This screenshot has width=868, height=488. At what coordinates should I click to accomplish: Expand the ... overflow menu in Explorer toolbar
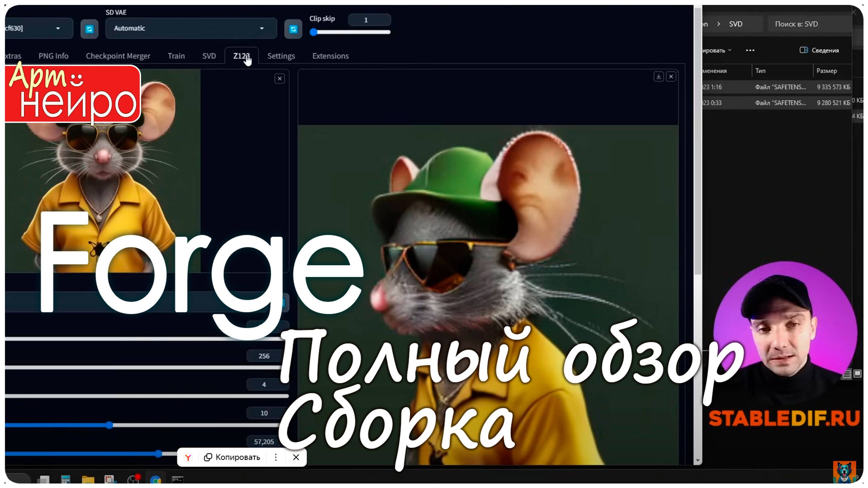click(750, 50)
